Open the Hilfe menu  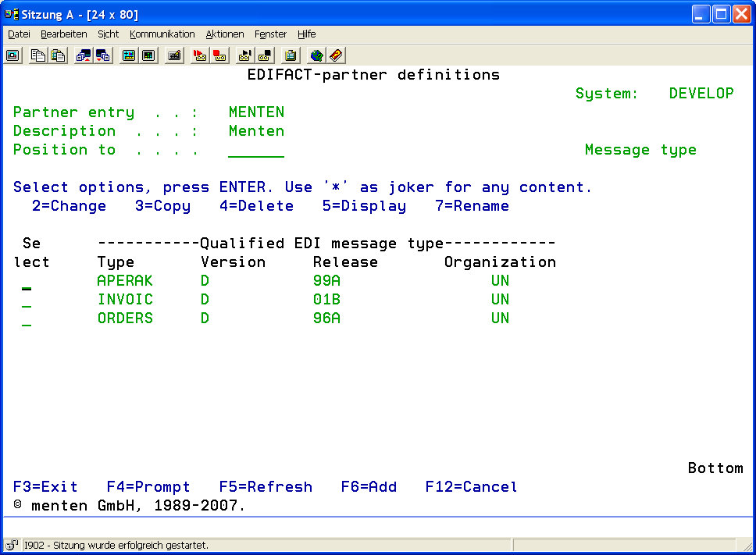(307, 34)
